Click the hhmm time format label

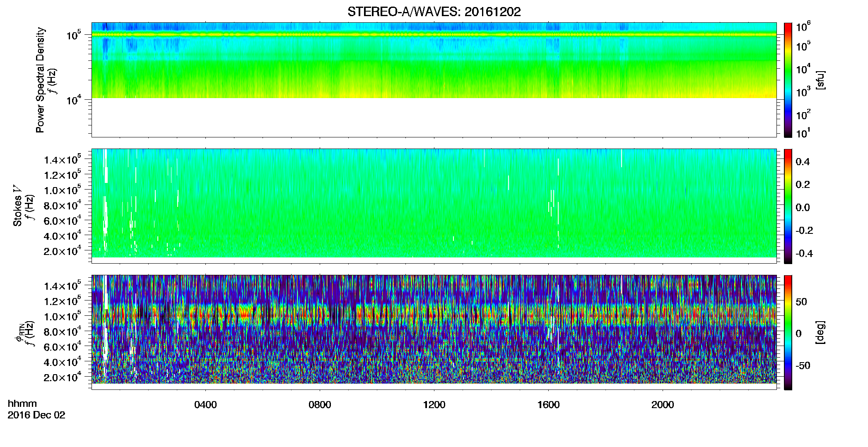pyautogui.click(x=22, y=404)
